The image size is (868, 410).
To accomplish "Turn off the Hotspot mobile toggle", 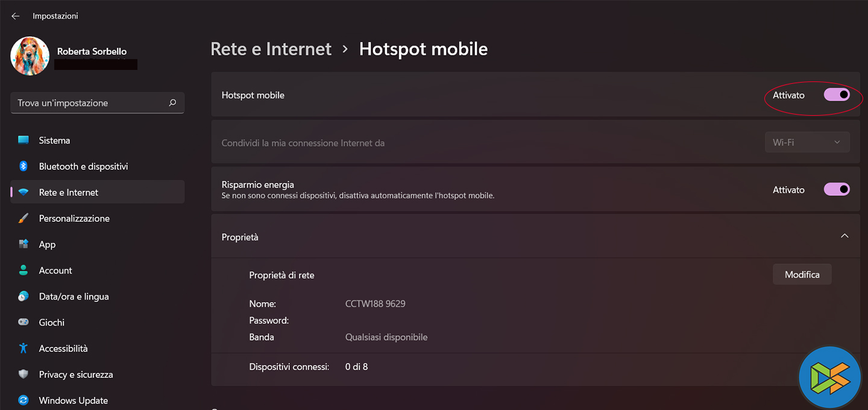I will [837, 95].
